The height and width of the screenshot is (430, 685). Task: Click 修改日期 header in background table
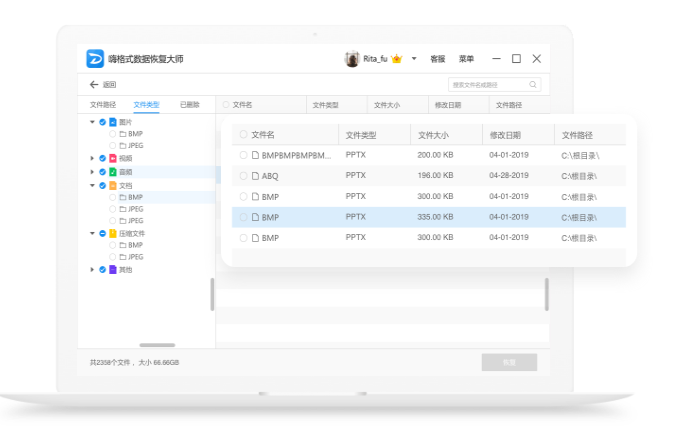pyautogui.click(x=448, y=105)
